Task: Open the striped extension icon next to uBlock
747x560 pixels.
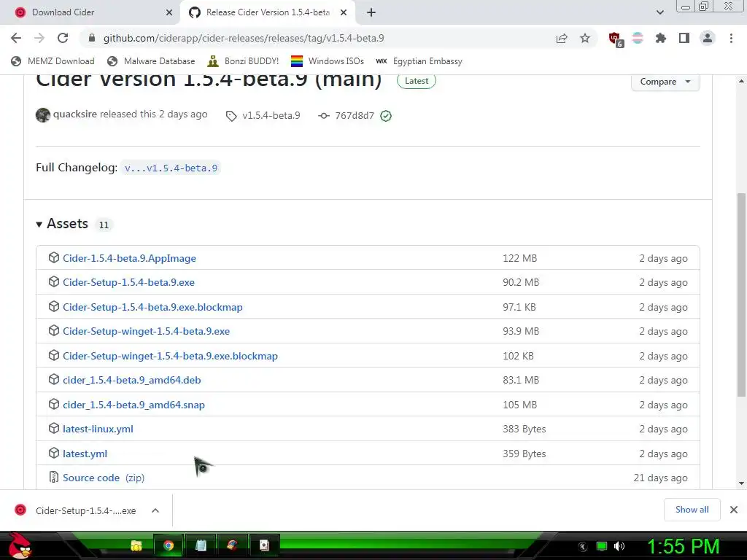Action: 638,38
